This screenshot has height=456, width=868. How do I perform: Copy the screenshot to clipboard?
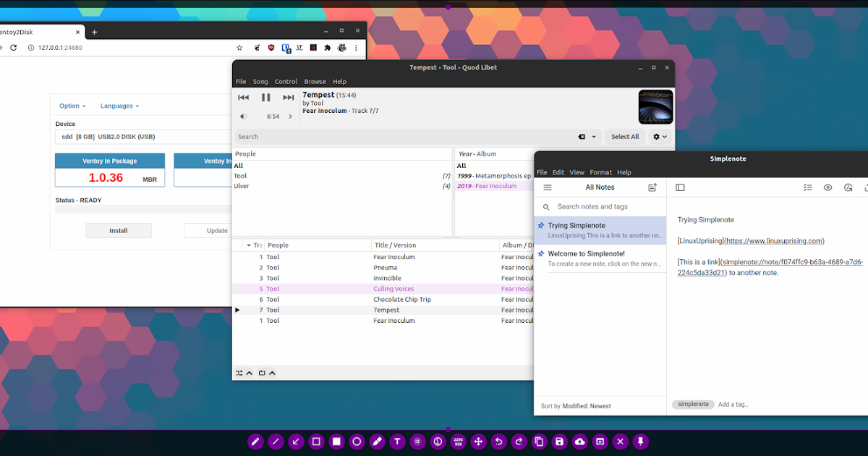539,442
